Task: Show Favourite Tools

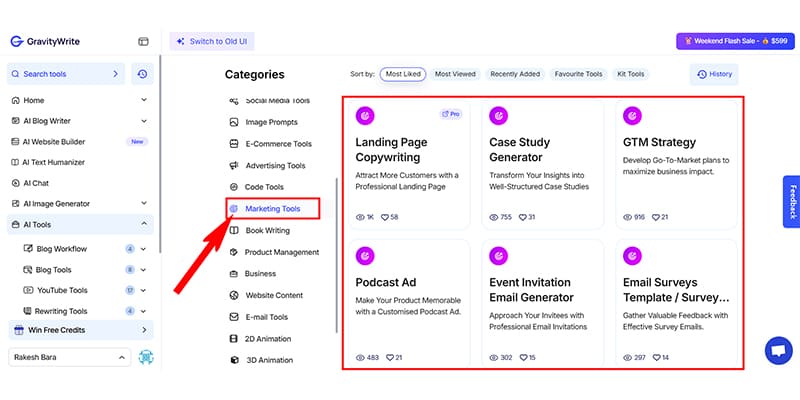Action: (x=579, y=74)
